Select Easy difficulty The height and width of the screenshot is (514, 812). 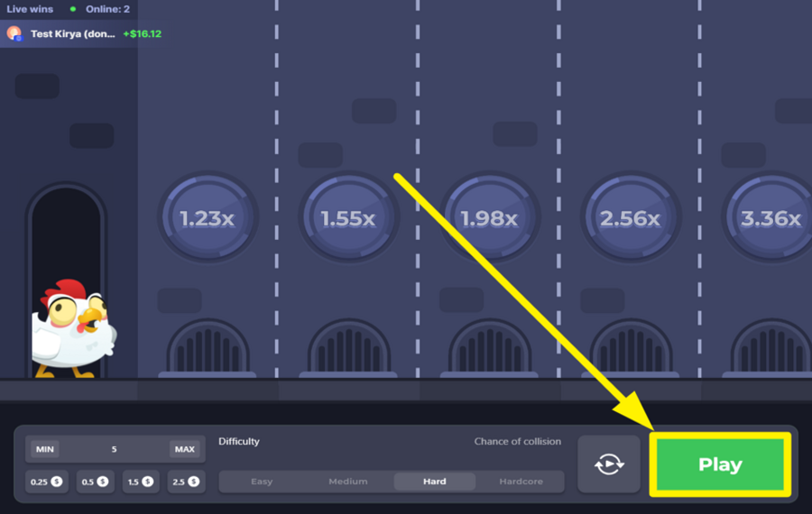(x=262, y=482)
